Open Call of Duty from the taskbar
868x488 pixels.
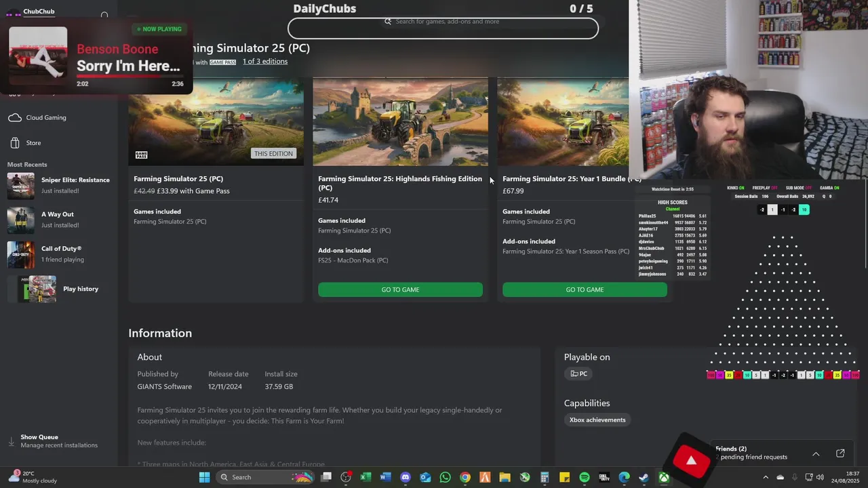click(x=604, y=477)
